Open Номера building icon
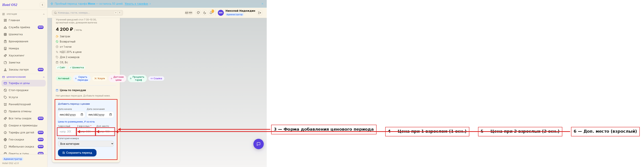 pyautogui.click(x=5, y=48)
